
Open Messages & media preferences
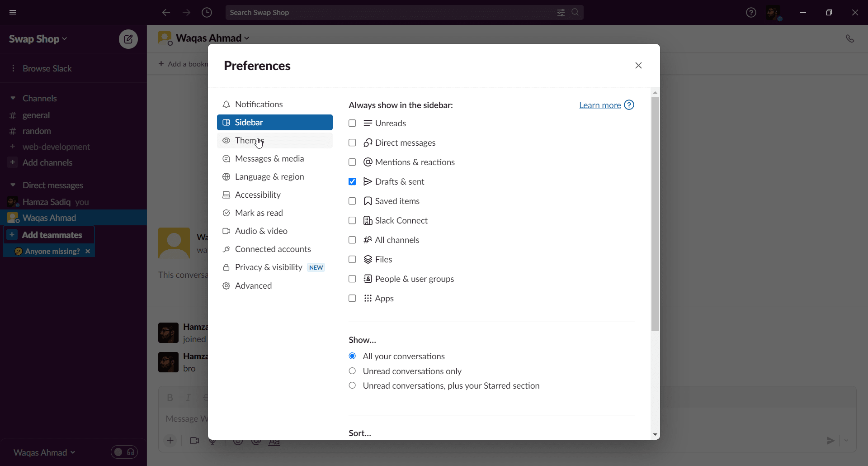click(275, 158)
